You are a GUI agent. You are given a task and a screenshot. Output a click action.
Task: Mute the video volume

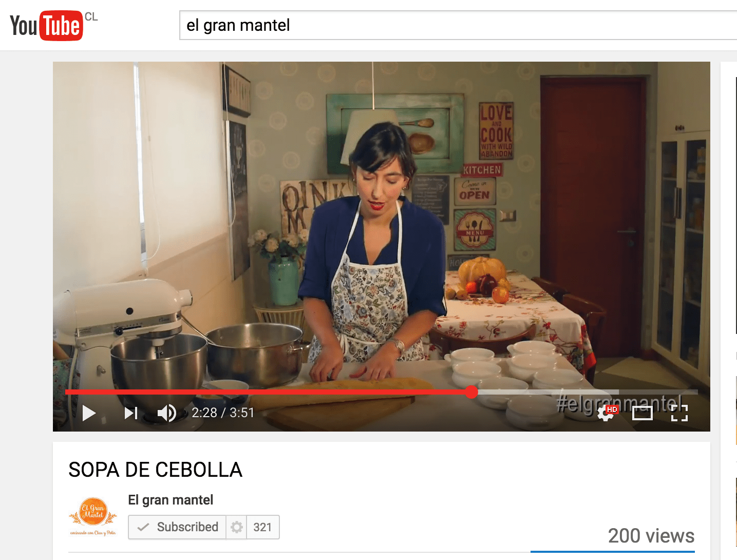pos(166,413)
